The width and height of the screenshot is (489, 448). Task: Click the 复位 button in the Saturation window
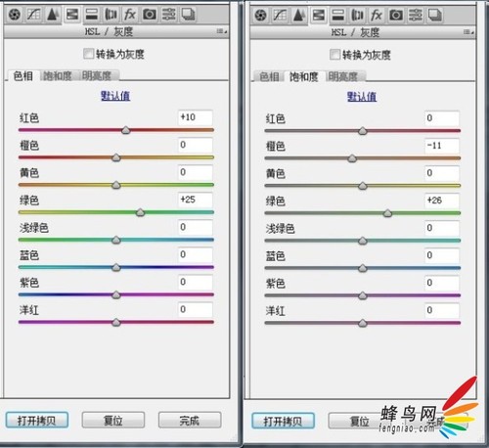(x=359, y=421)
